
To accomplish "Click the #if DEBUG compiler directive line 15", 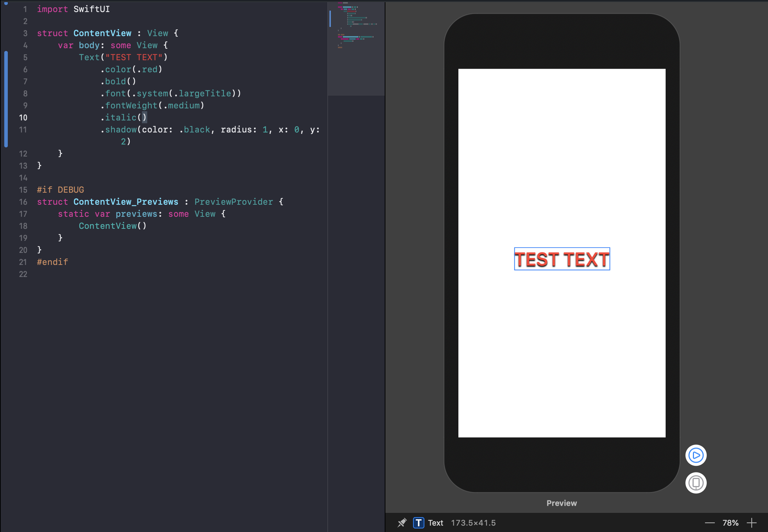I will pyautogui.click(x=61, y=189).
